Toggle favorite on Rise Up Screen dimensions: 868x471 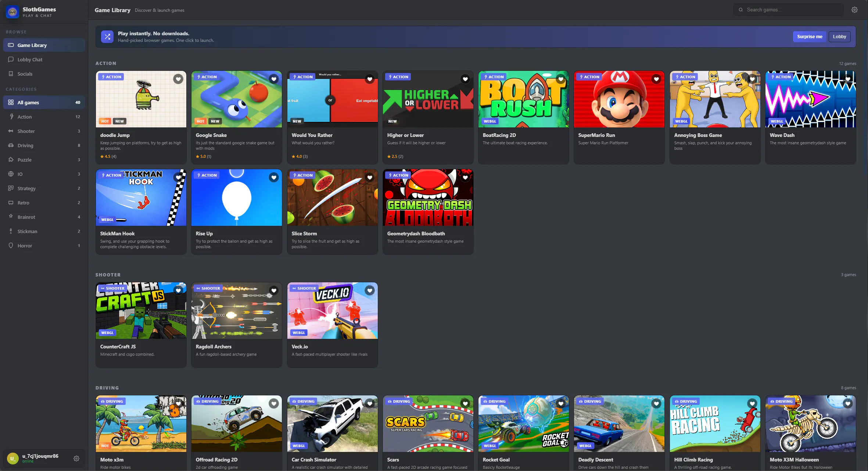click(x=274, y=177)
